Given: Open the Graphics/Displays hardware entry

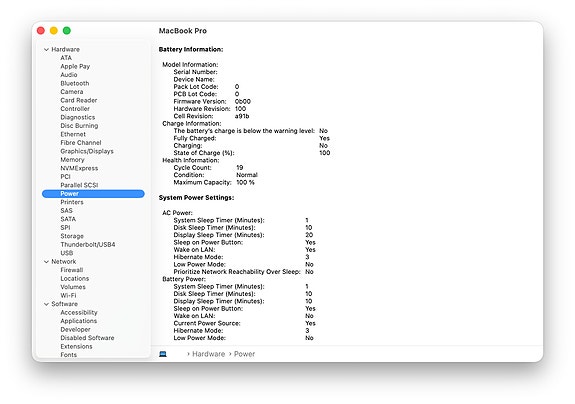Looking at the screenshot, I should click(x=87, y=151).
